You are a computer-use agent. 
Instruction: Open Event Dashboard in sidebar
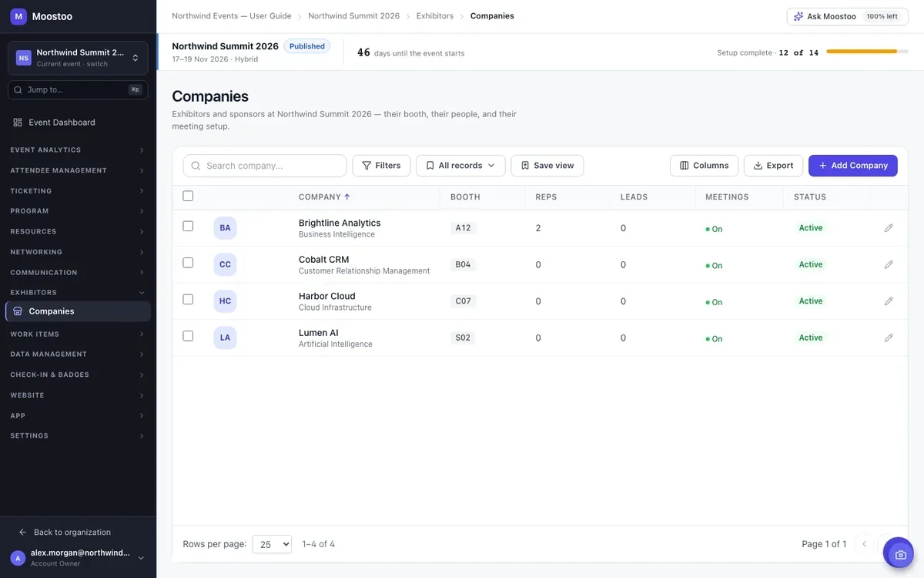pos(78,123)
